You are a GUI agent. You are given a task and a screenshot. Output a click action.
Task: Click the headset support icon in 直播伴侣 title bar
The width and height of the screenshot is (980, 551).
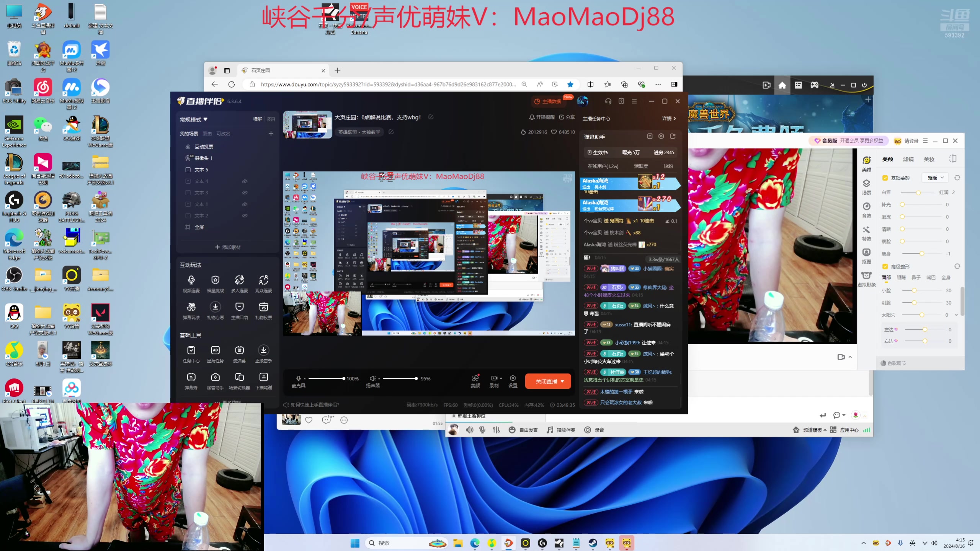608,101
